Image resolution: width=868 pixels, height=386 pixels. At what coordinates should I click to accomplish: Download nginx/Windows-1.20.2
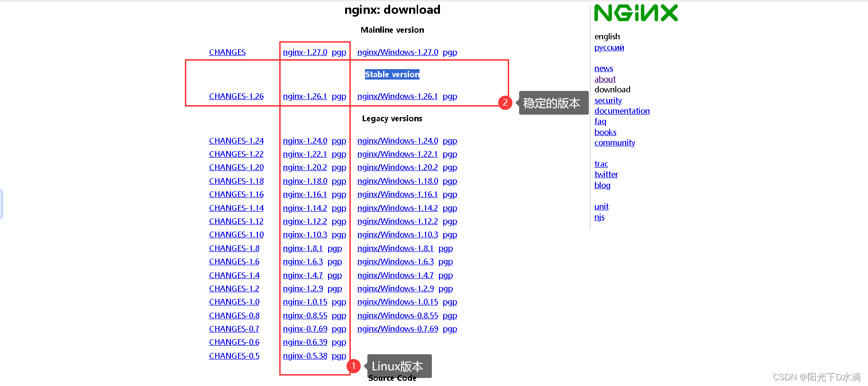[398, 167]
